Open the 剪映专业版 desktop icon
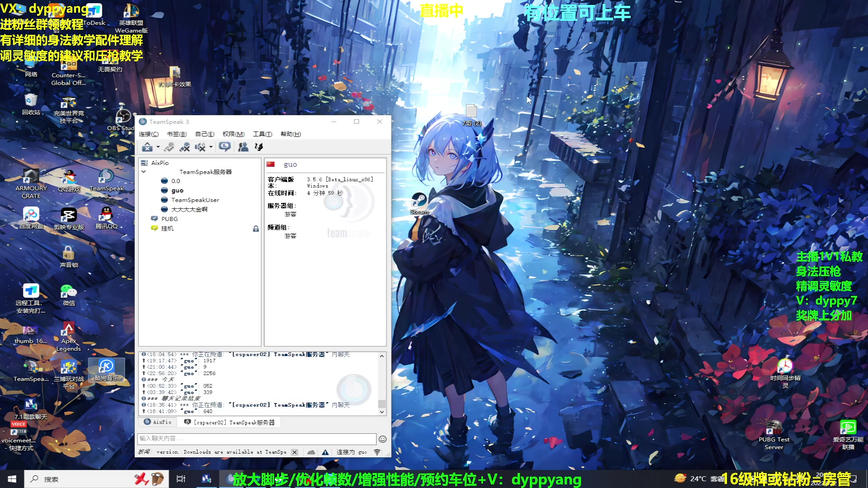868x488 pixels. (x=69, y=219)
